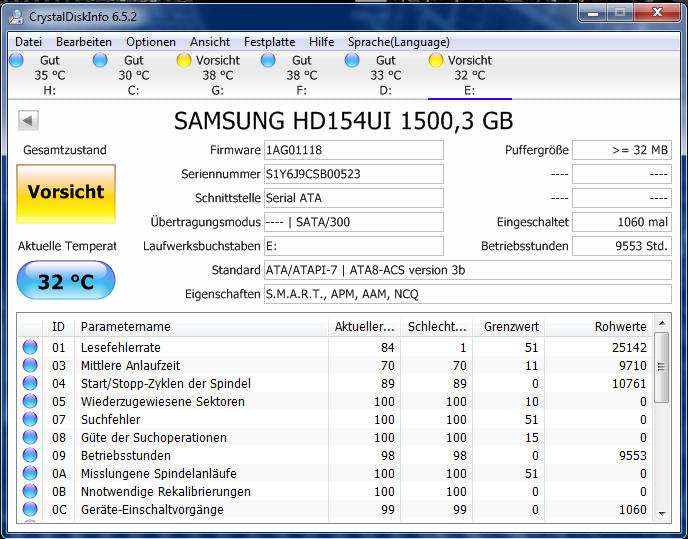The height and width of the screenshot is (539, 688).
Task: Click the status orb for Suchfehler
Action: [30, 419]
